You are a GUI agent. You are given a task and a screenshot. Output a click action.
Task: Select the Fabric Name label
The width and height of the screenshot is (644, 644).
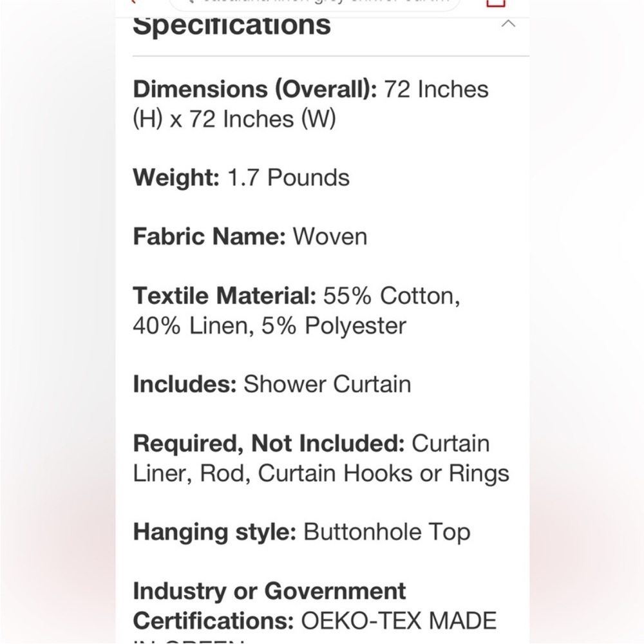[209, 237]
